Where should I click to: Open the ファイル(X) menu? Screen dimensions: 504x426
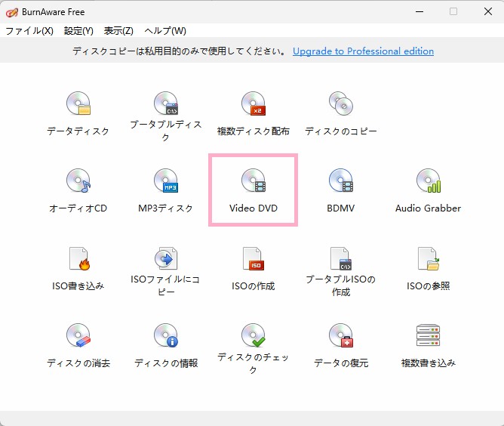(x=29, y=31)
